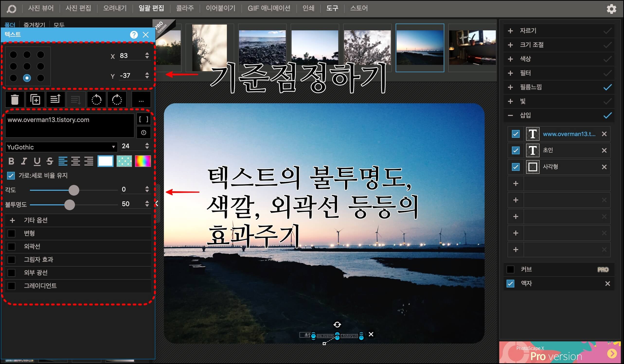Click the trash delete icon
Screen dimensions: 624x364
pyautogui.click(x=15, y=100)
